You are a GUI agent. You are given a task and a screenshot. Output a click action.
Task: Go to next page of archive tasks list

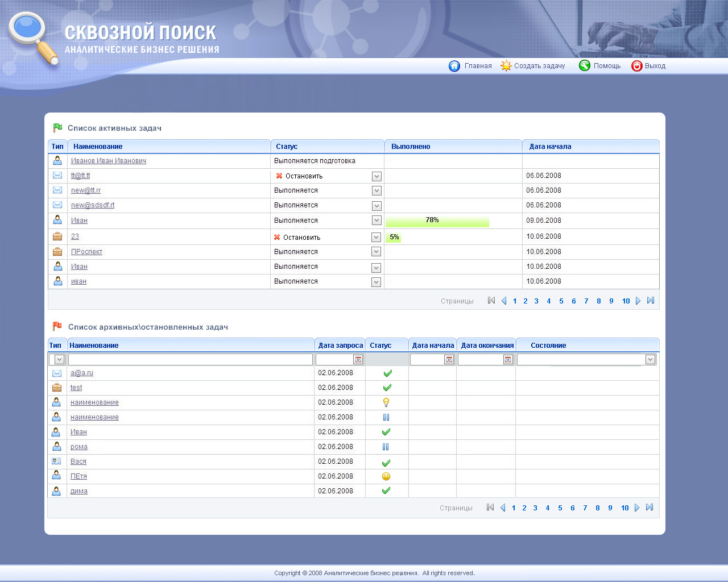(637, 508)
